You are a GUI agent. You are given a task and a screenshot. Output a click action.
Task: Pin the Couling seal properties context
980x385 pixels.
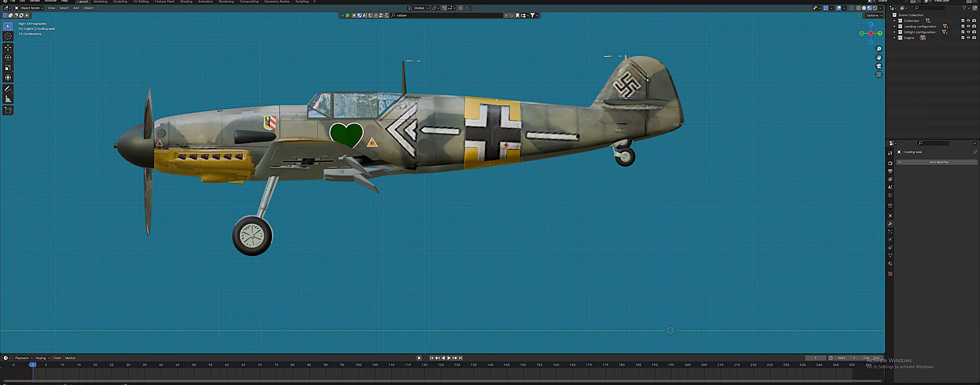(x=975, y=152)
